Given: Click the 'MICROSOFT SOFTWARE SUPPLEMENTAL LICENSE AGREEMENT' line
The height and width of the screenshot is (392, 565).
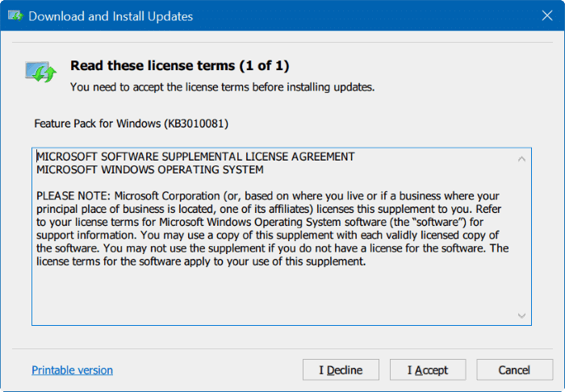Looking at the screenshot, I should [195, 156].
